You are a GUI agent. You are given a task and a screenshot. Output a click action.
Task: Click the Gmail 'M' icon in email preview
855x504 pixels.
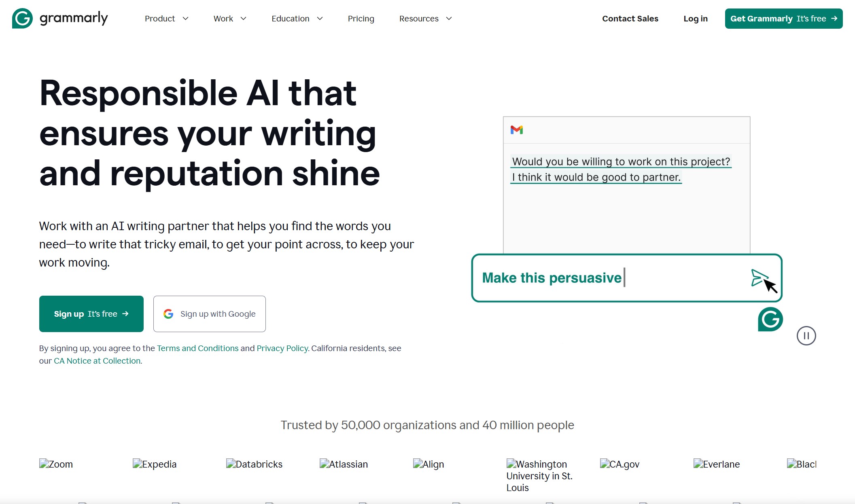tap(517, 130)
